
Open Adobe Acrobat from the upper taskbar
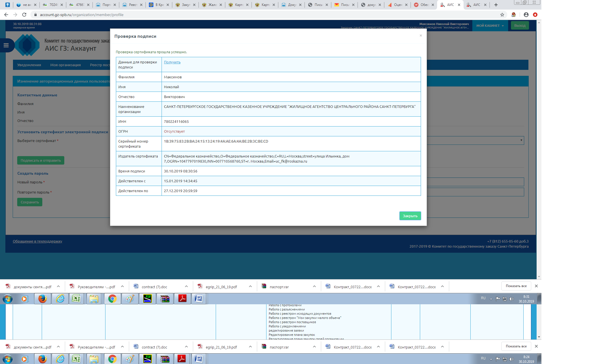tap(182, 299)
